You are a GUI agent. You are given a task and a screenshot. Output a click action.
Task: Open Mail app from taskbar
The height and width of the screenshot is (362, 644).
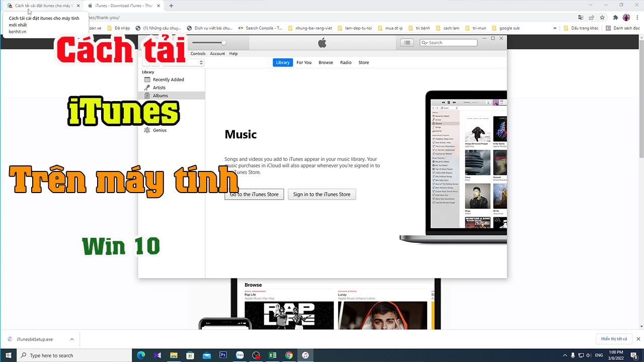[207, 355]
